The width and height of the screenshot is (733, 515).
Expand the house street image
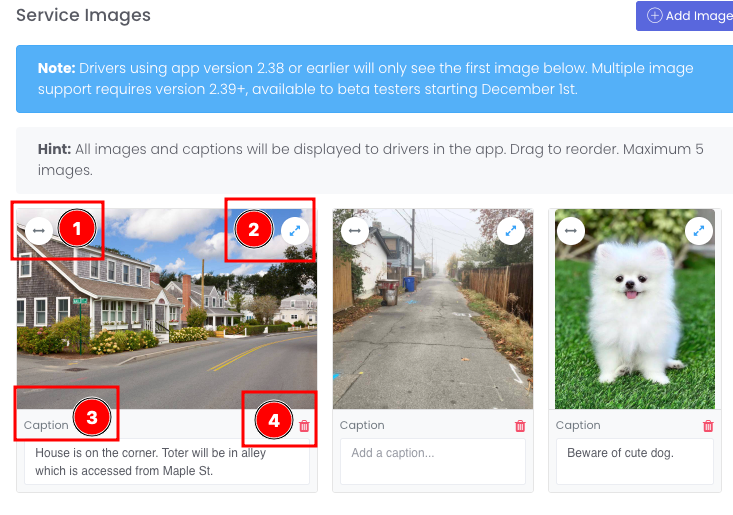(x=295, y=231)
